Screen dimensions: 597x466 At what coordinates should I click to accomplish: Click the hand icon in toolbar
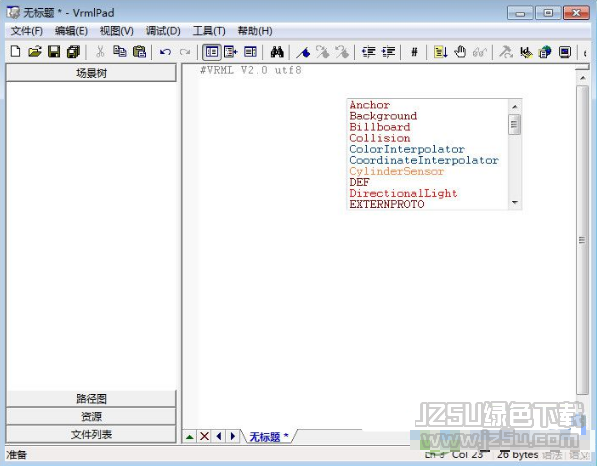tap(460, 51)
